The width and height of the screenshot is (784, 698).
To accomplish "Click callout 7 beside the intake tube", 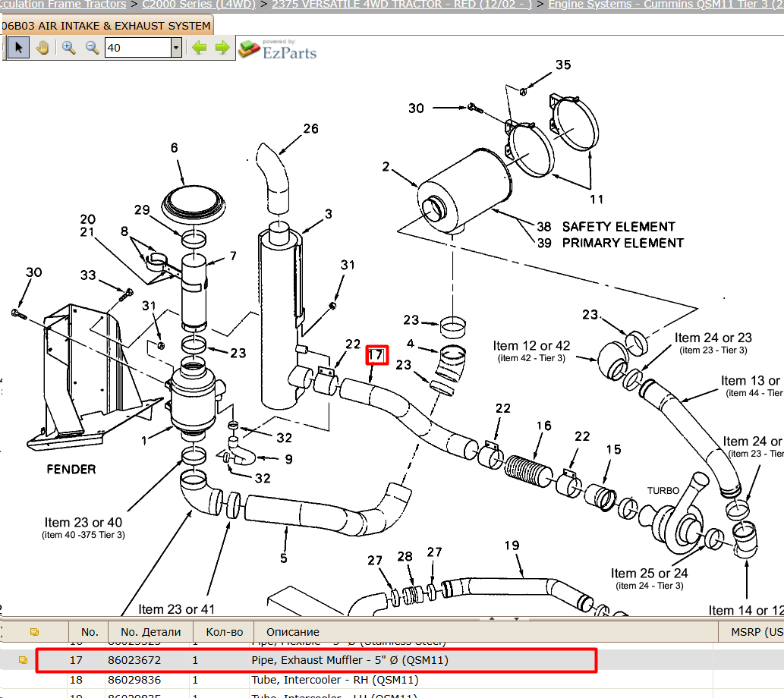I will click(233, 256).
